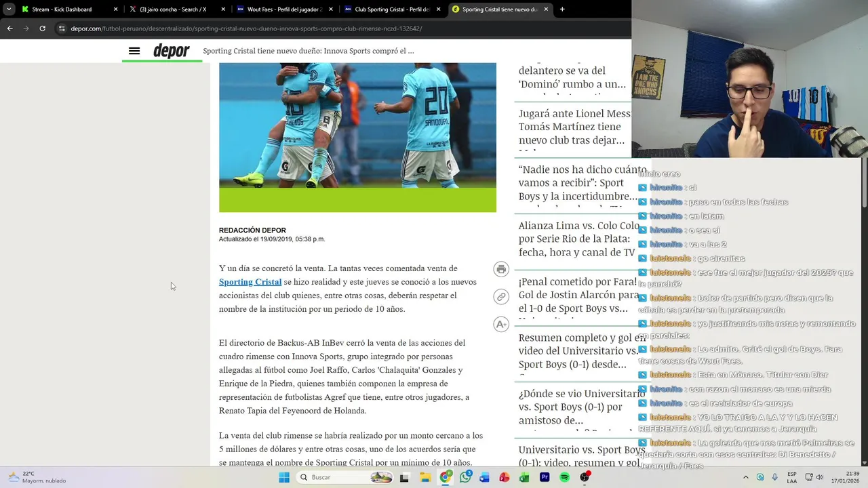The height and width of the screenshot is (488, 868).
Task: Copy article link with the chain icon
Action: 501,296
